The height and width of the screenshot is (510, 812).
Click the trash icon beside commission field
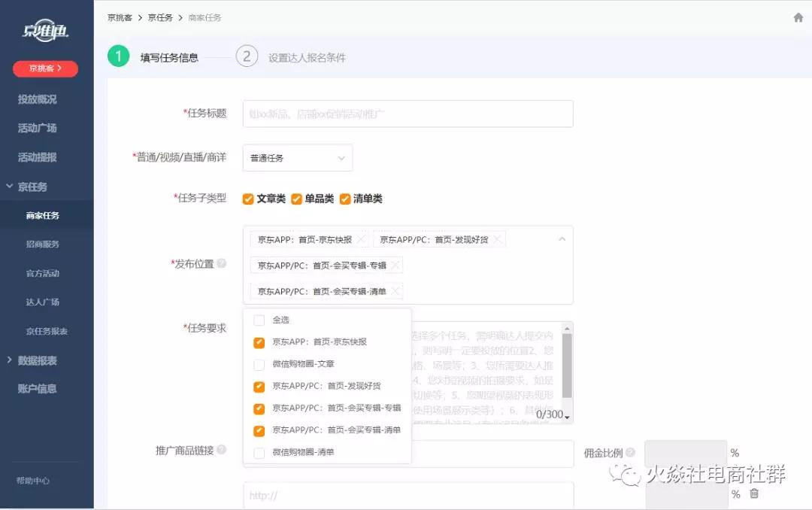[x=754, y=493]
